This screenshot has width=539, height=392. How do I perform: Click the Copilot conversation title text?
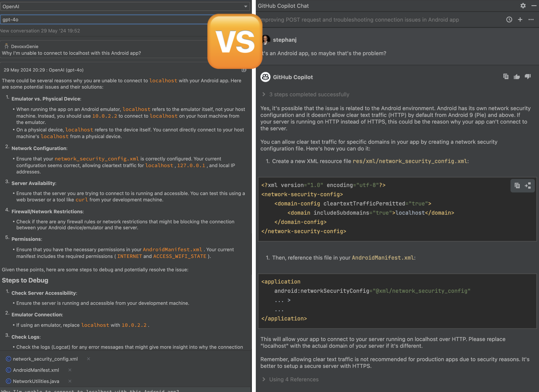360,20
